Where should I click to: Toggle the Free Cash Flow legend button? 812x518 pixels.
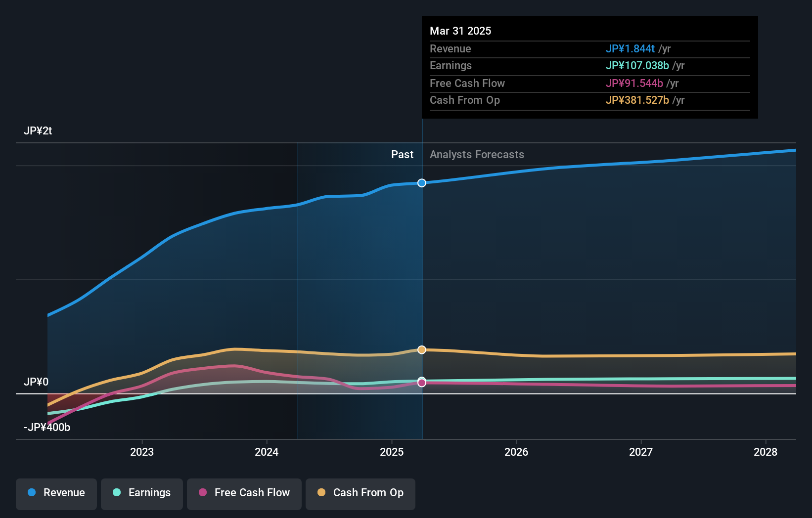click(244, 494)
